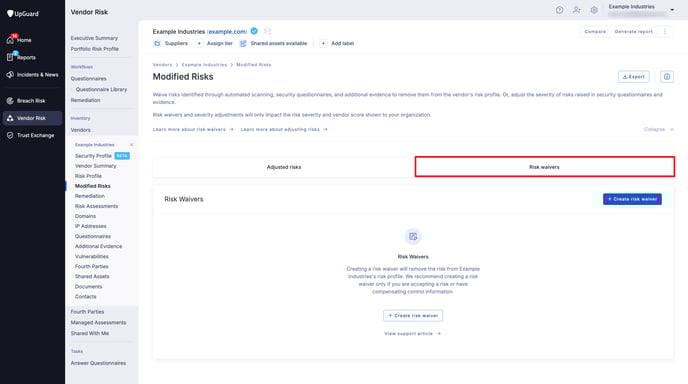
Task: Go to Incidents & News
Action: pyautogui.click(x=32, y=75)
